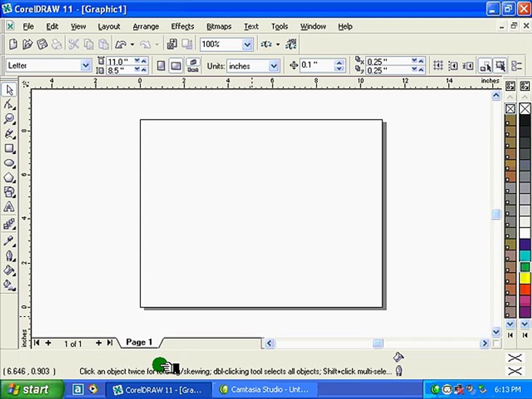Pick the yellow color swatch
Screen dimensions: 532x399
point(525,278)
